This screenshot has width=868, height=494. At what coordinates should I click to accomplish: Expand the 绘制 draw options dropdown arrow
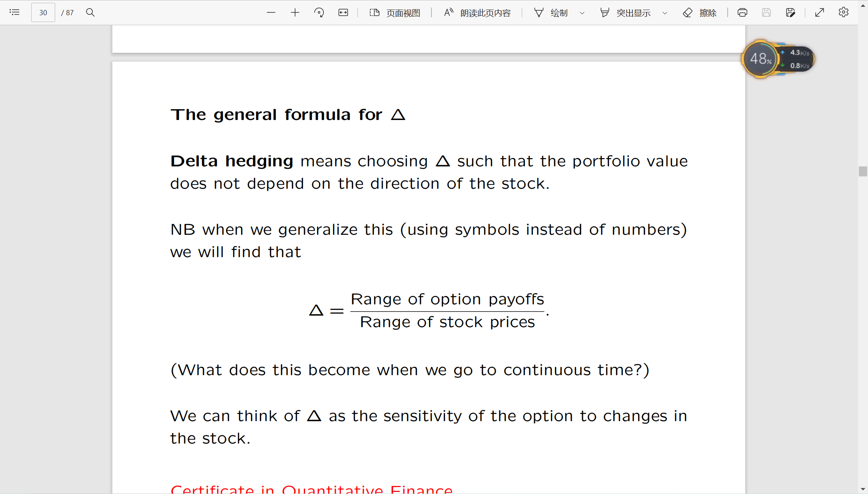582,13
